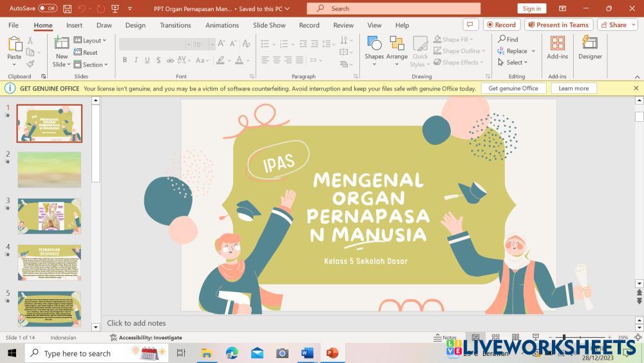Expand the Section dropdown
Screen dimensions: 644x363
click(91, 64)
